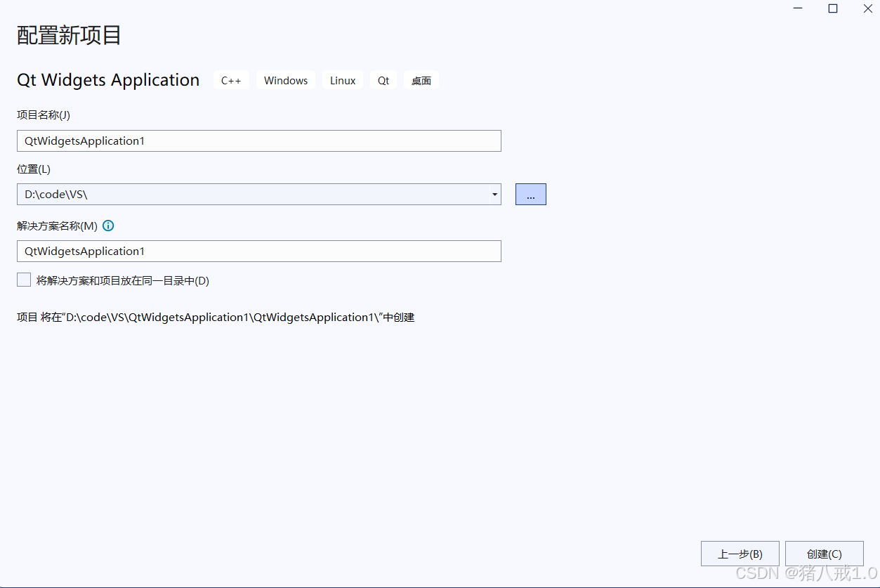Close the dialog window
This screenshot has height=588, width=880.
pos(868,8)
